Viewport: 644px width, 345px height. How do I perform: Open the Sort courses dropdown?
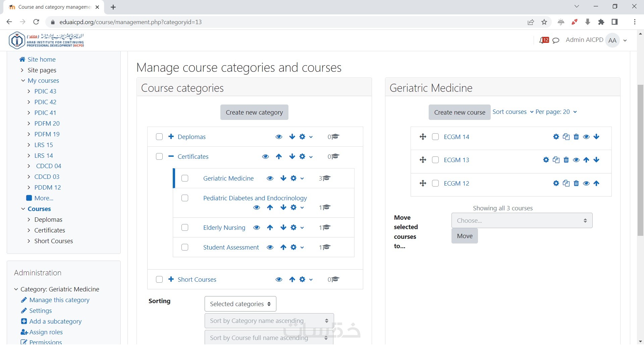[x=513, y=112]
